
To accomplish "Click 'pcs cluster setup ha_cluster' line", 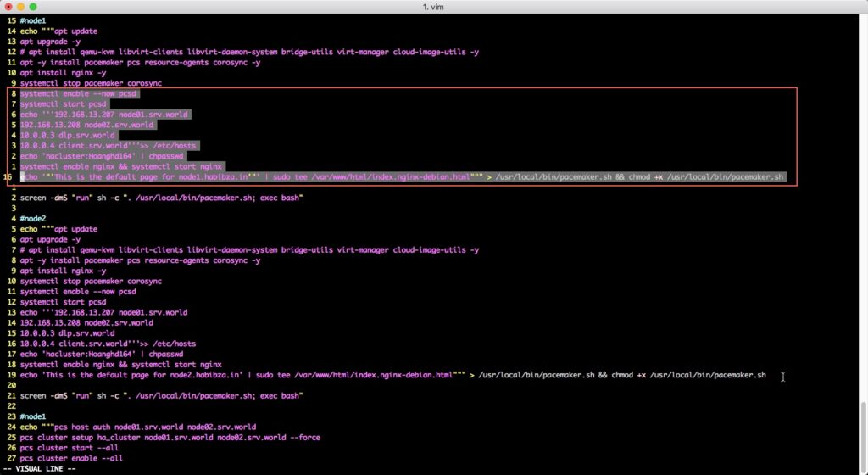I will [x=170, y=438].
